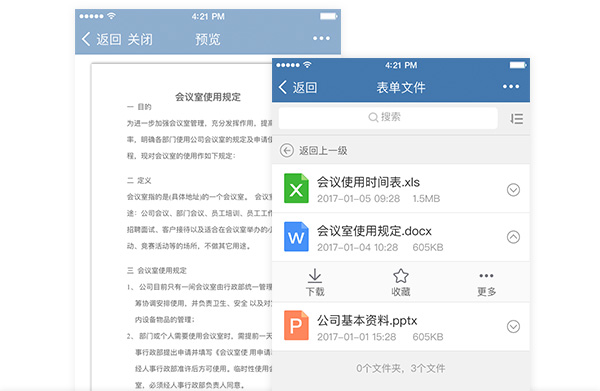Click the 返回上一级 back arrow circle icon
The height and width of the screenshot is (391, 600).
pos(287,150)
